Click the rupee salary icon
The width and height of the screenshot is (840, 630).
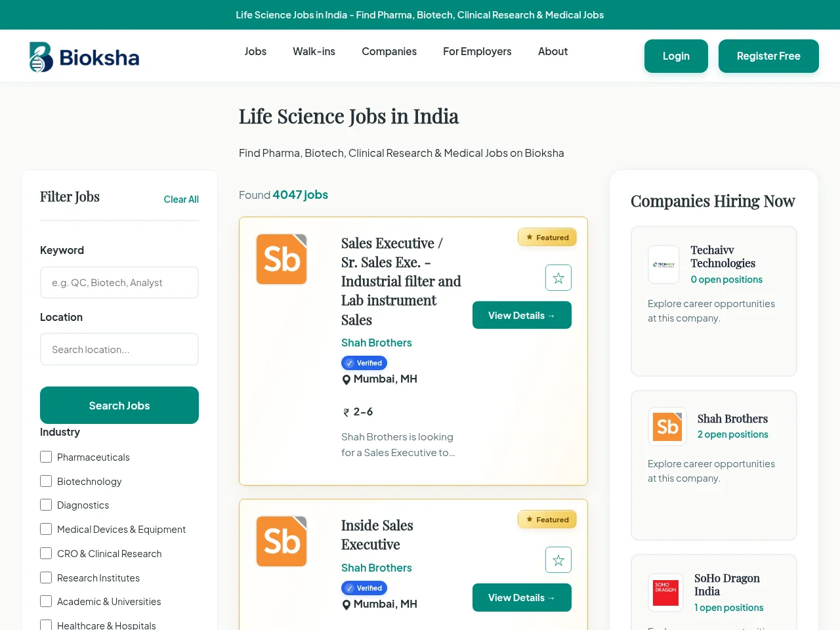pyautogui.click(x=346, y=413)
